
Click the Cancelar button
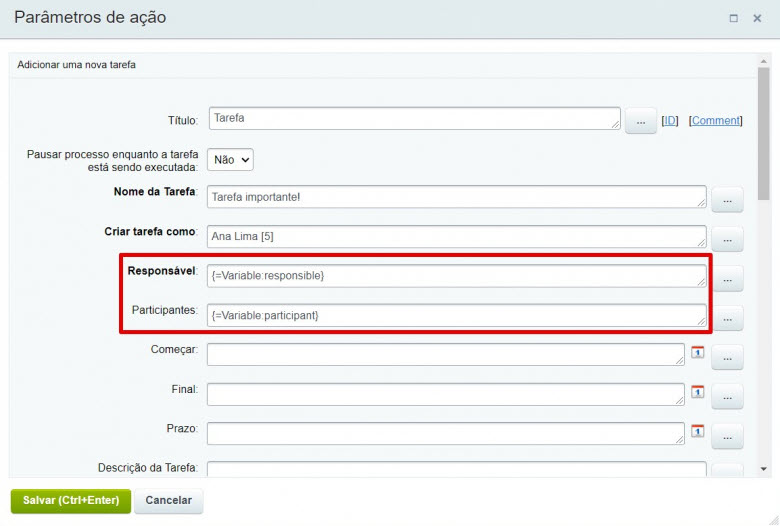[169, 501]
